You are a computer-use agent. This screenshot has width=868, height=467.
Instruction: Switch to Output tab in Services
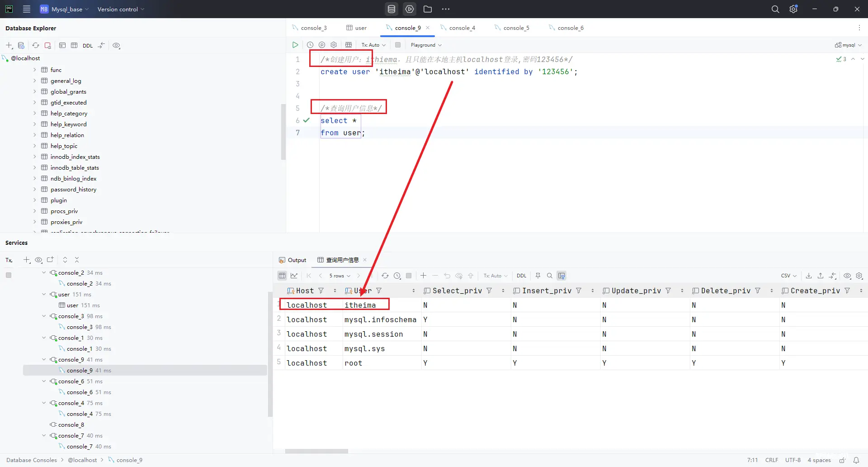[292, 260]
